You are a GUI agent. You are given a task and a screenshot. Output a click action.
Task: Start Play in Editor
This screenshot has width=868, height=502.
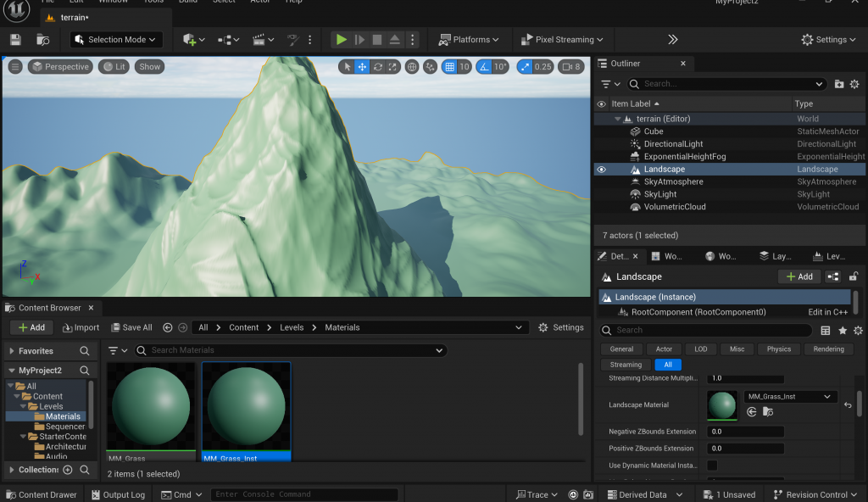(x=341, y=39)
